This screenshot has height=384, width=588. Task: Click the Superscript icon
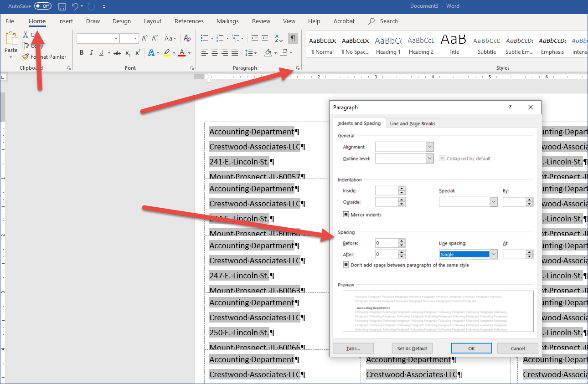[138, 53]
